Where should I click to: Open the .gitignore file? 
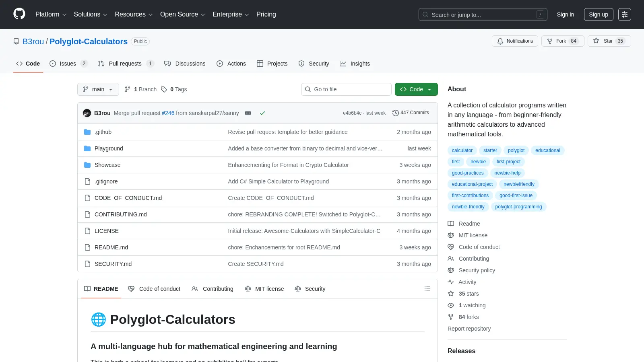tap(106, 181)
